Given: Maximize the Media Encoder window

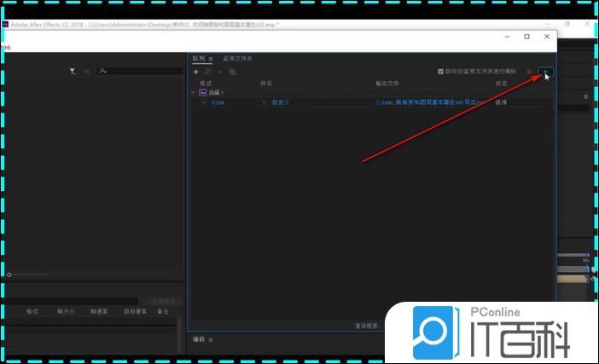Looking at the screenshot, I should point(526,37).
